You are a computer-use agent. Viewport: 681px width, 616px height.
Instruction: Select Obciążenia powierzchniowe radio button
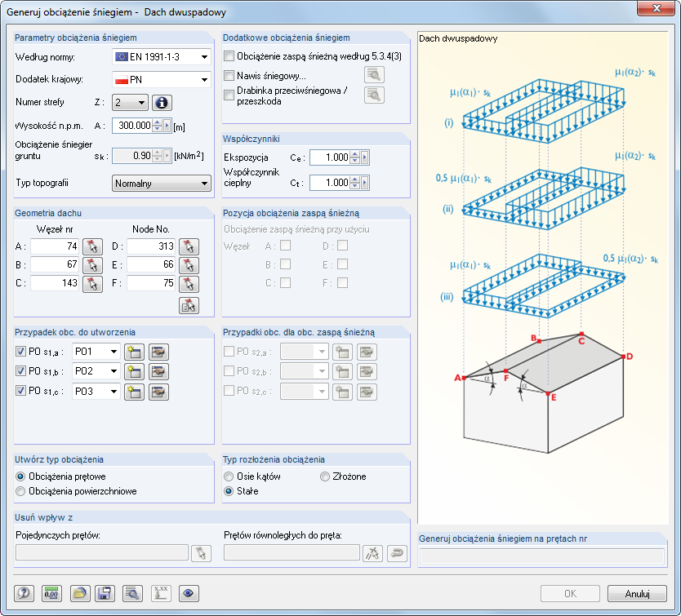click(20, 491)
